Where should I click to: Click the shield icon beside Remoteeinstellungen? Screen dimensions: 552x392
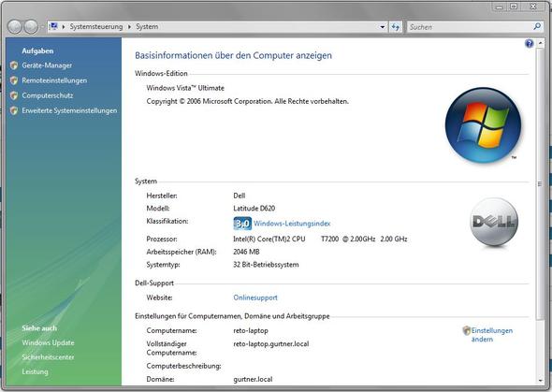tap(14, 80)
